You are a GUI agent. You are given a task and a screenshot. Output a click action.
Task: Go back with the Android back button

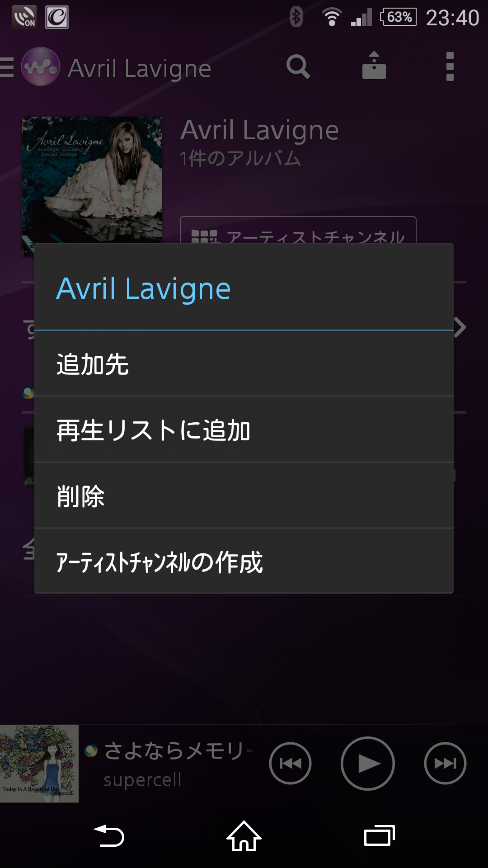pos(108,836)
